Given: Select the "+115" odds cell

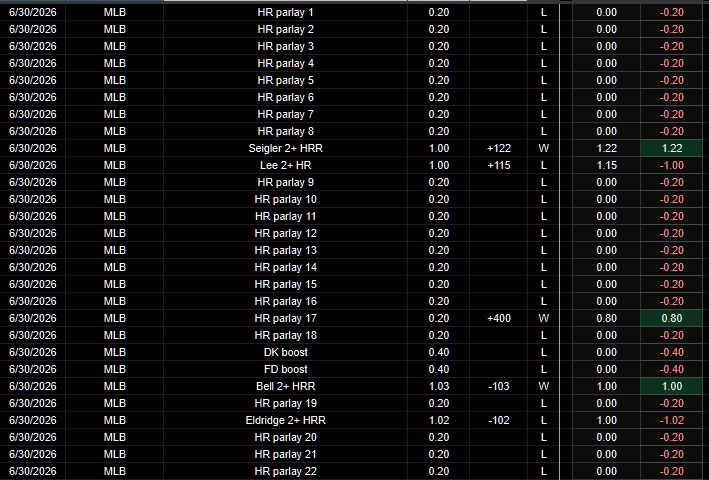Looking at the screenshot, I should pos(499,165).
